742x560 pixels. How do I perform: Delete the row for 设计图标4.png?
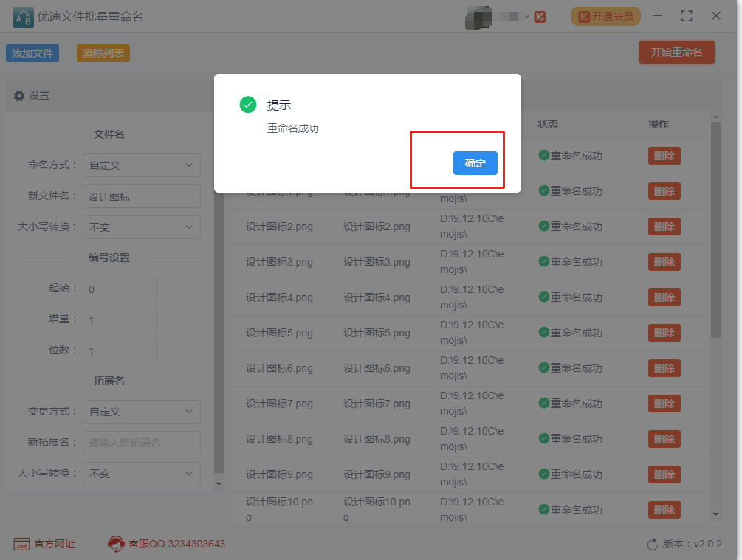664,297
